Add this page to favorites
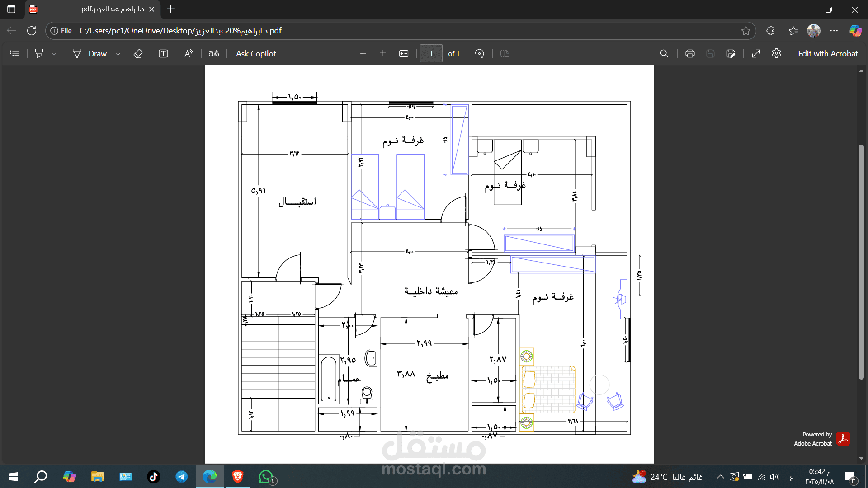The image size is (868, 488). [x=746, y=31]
